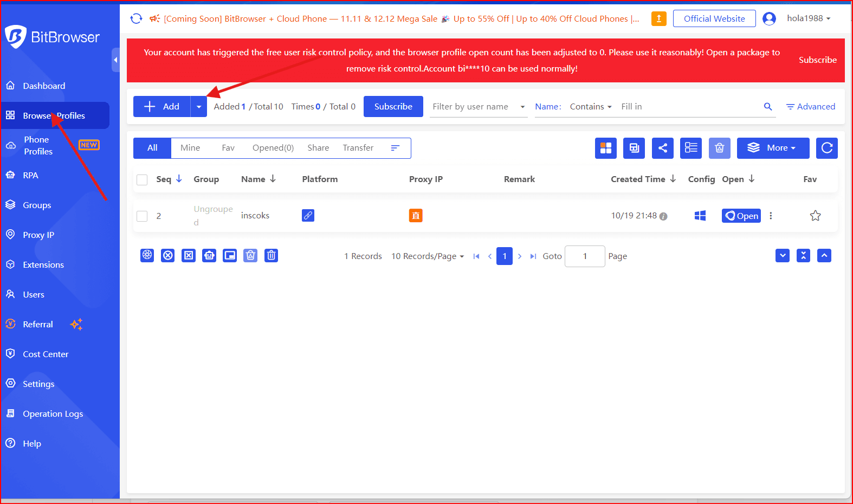Viewport: 853px width, 504px height.
Task: Open the dropdown arrow beside Add
Action: 199,107
